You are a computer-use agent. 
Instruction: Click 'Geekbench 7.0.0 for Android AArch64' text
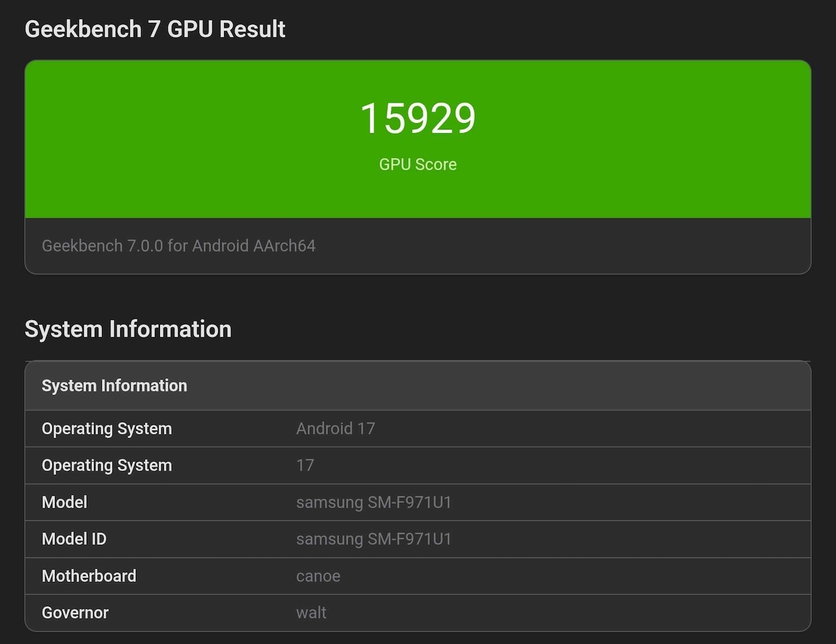[178, 246]
